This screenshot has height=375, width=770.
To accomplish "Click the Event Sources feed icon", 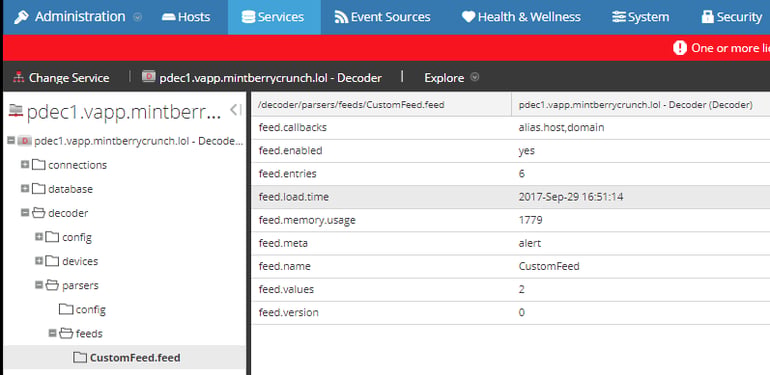I will click(341, 17).
